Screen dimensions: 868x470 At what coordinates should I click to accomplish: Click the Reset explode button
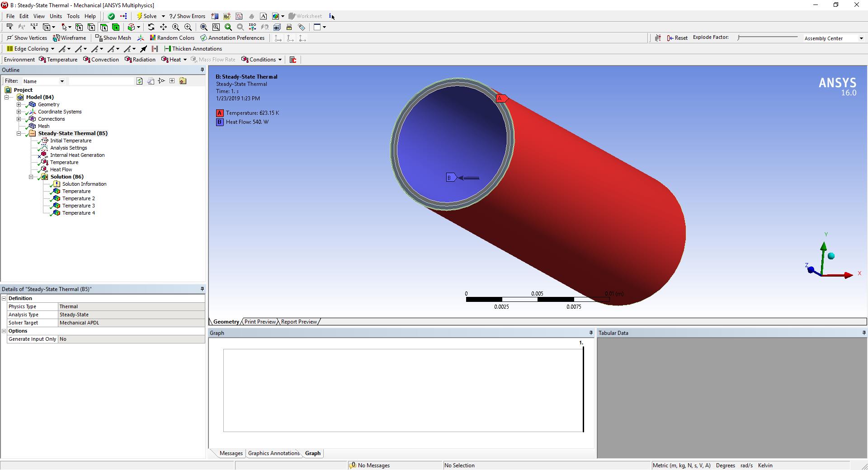point(677,38)
